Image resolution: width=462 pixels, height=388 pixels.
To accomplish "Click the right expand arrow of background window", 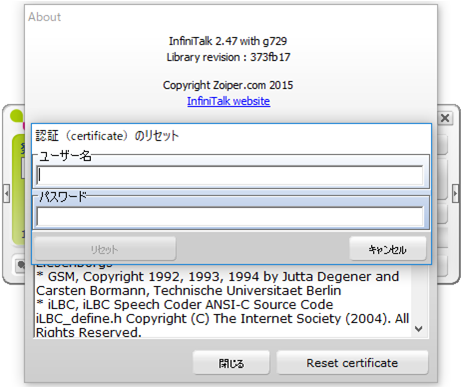I will pos(455,193).
